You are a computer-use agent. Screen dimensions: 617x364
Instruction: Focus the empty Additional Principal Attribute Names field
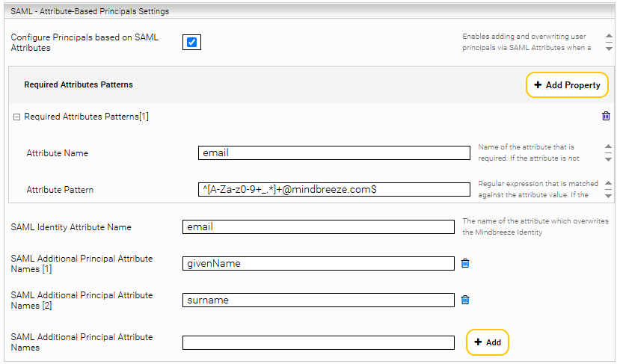pos(318,342)
